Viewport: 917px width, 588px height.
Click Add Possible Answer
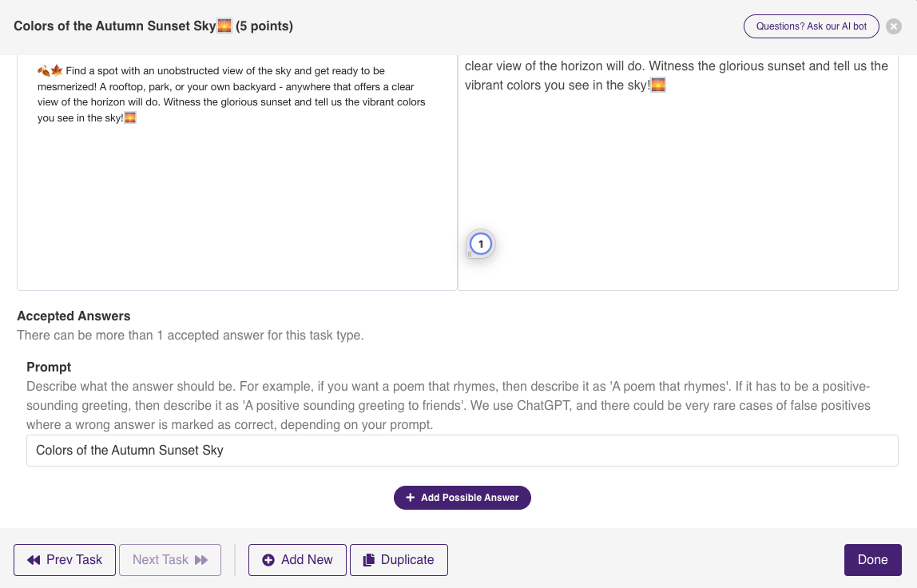click(x=462, y=497)
